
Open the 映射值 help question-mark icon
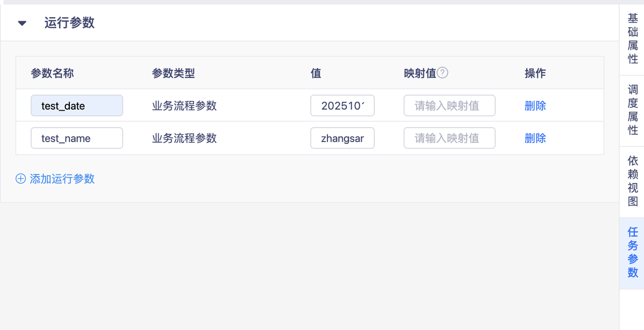tap(443, 73)
